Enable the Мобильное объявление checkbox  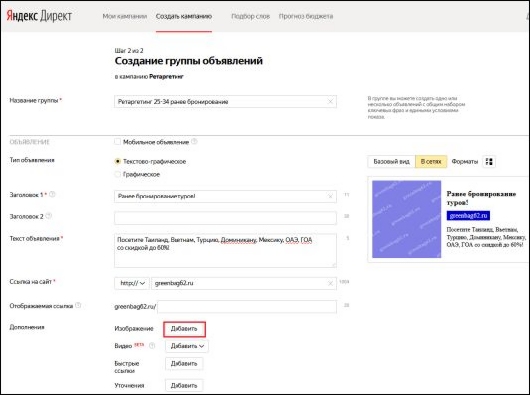[x=117, y=142]
